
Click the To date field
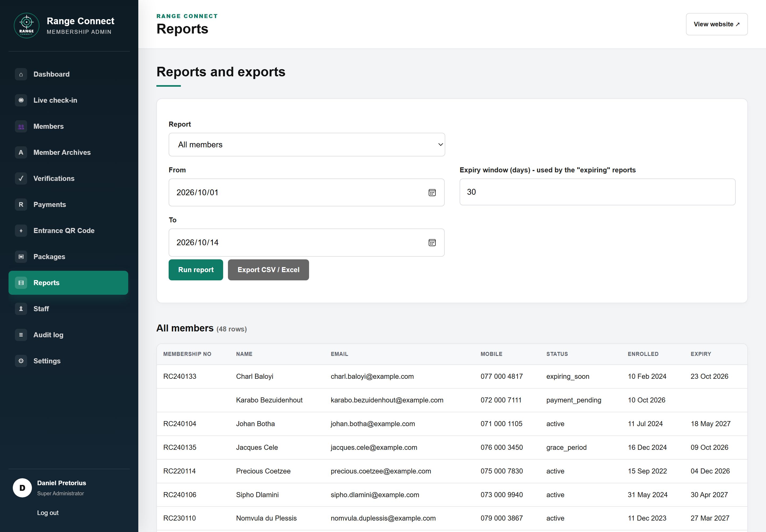[306, 243]
